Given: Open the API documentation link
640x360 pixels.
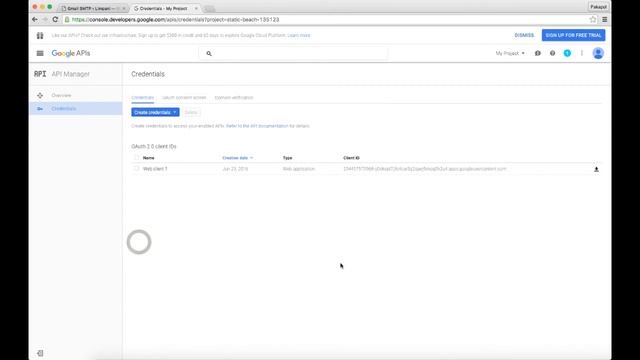Looking at the screenshot, I should pos(257,126).
